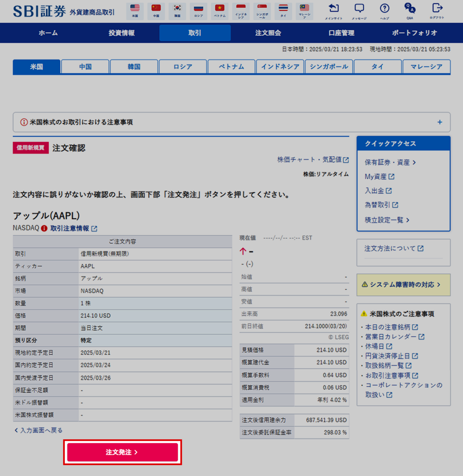Click the 214.10 USD value in 価格 row
Viewport: 463px width, 476px height.
[95, 316]
